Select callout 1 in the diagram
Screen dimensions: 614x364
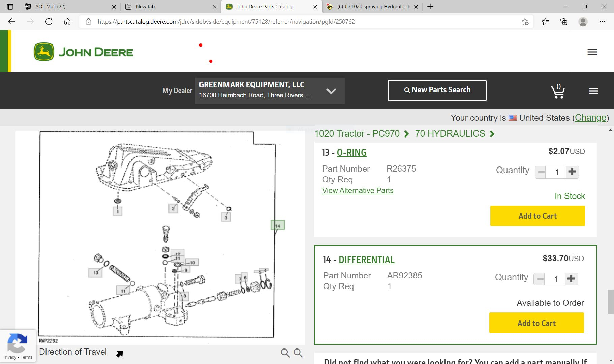[x=117, y=211]
